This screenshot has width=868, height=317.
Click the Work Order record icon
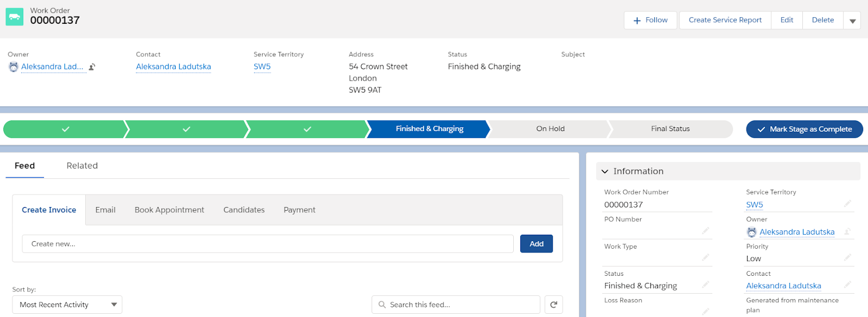(15, 17)
